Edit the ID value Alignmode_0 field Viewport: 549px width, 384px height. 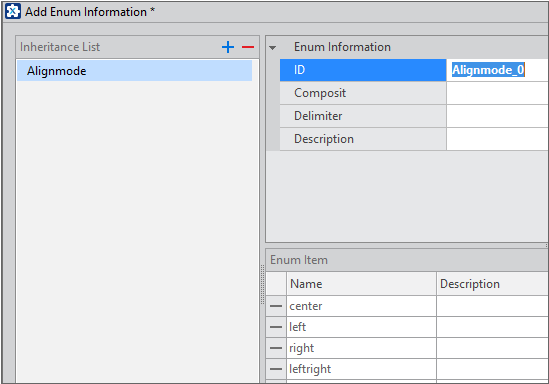pos(497,70)
